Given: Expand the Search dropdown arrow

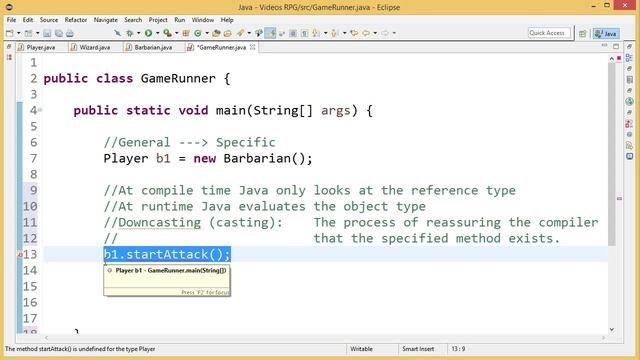Looking at the screenshot, I should 249,33.
